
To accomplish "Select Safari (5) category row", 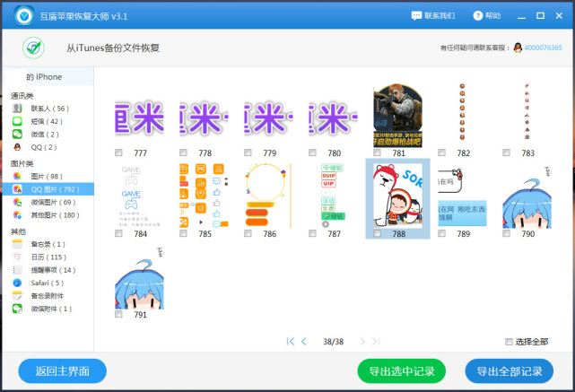I will point(48,283).
